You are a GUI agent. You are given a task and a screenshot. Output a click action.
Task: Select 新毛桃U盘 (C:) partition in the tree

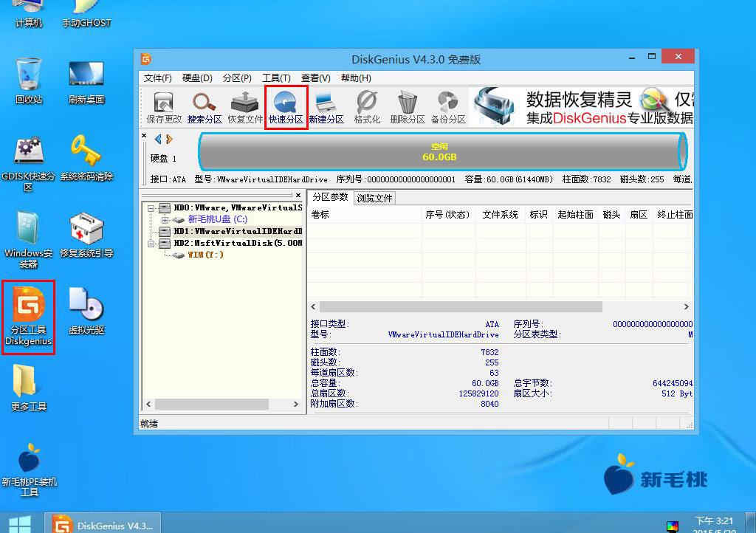pos(218,219)
